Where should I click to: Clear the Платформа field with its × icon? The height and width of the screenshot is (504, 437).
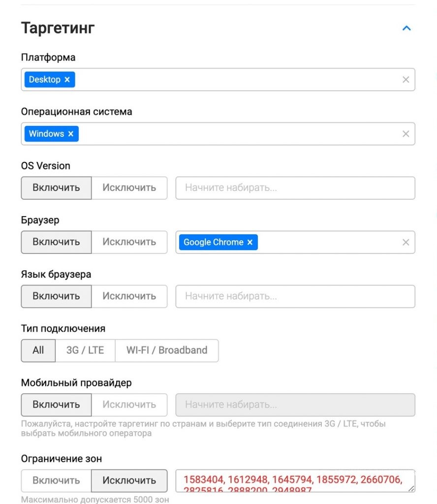click(406, 79)
